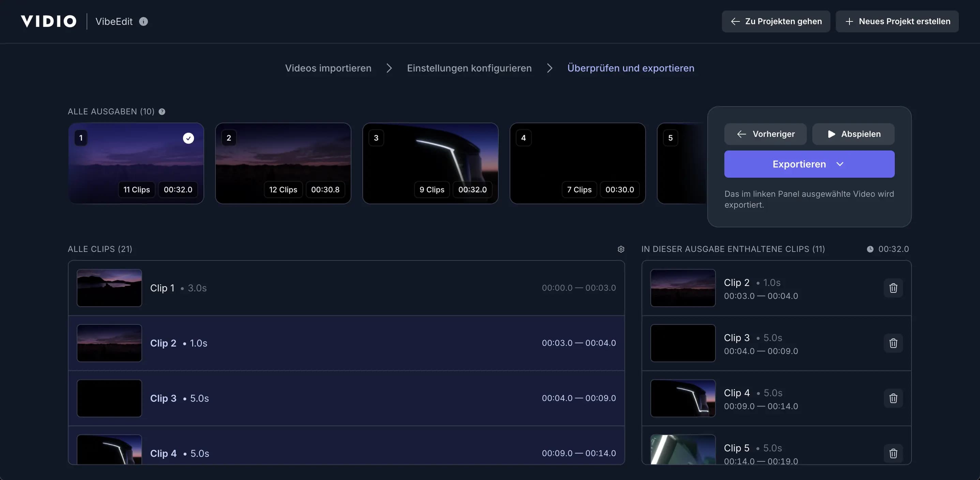Click the info icon next to VibeEdit
Image resolution: width=980 pixels, height=480 pixels.
[x=144, y=22]
